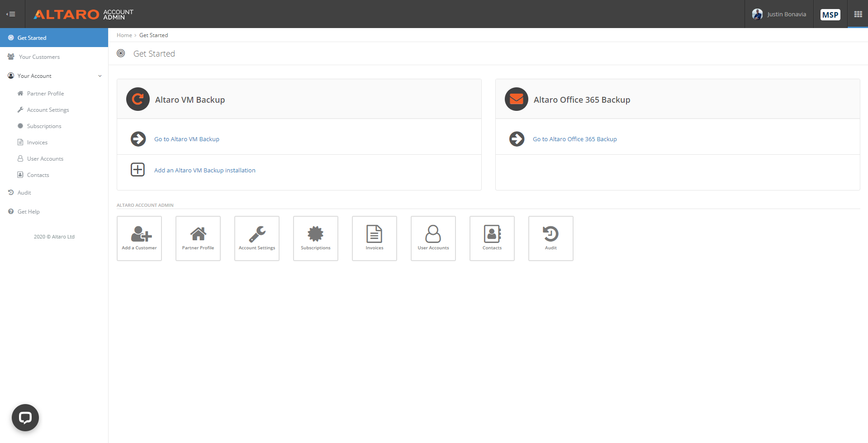
Task: Open the live chat bubble button
Action: point(25,417)
